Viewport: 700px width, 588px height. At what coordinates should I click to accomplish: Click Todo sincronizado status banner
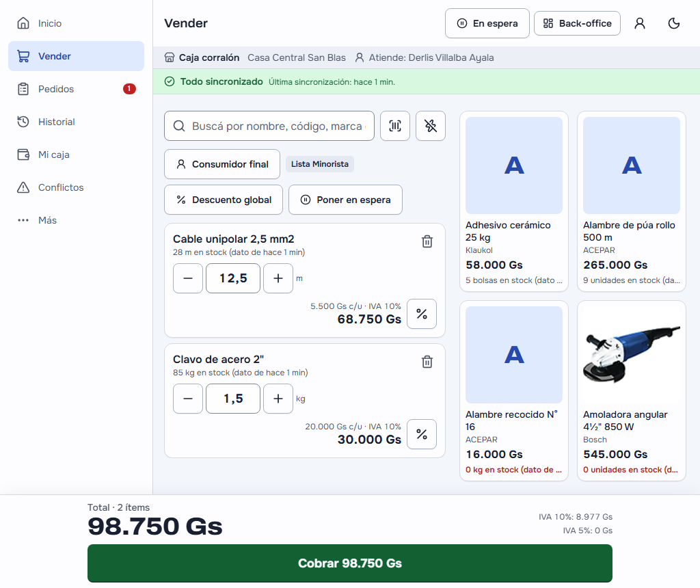[427, 81]
